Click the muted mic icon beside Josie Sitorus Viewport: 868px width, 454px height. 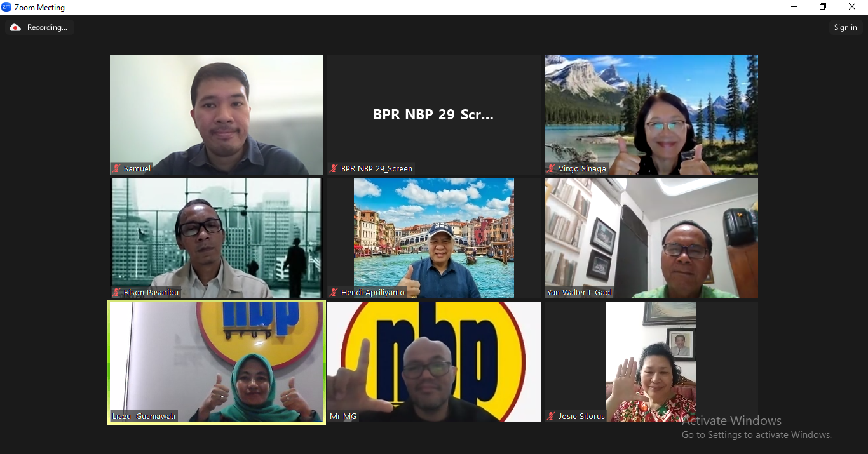550,417
